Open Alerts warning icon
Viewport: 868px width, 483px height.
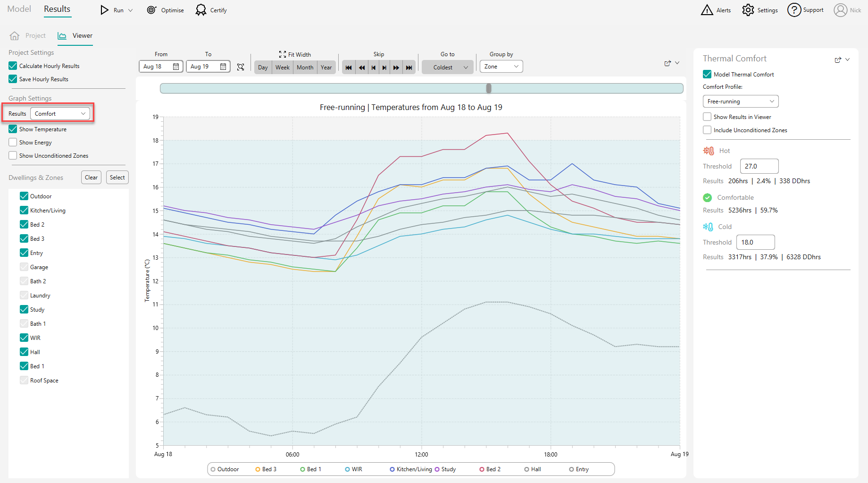click(x=707, y=10)
